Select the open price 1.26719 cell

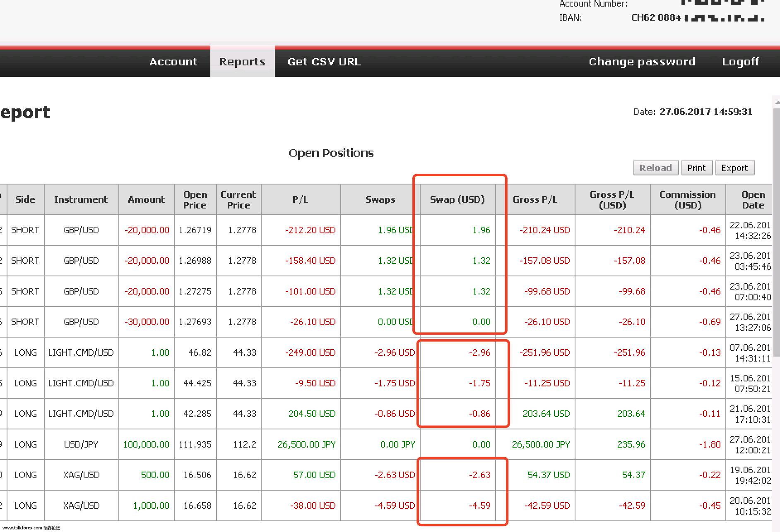point(195,230)
